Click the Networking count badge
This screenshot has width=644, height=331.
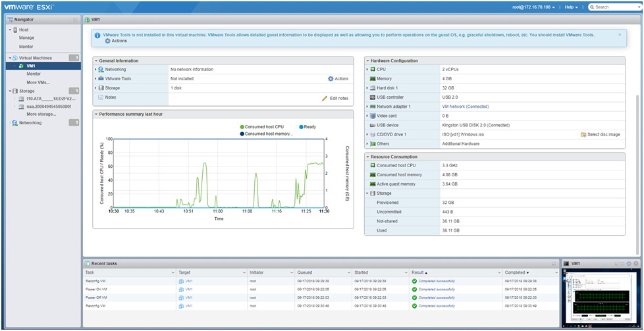click(x=74, y=122)
